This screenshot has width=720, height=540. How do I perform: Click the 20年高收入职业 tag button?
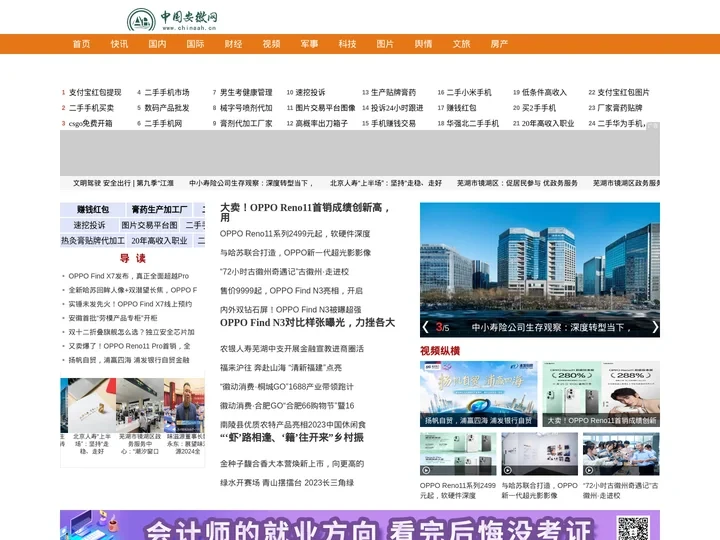[x=159, y=241]
